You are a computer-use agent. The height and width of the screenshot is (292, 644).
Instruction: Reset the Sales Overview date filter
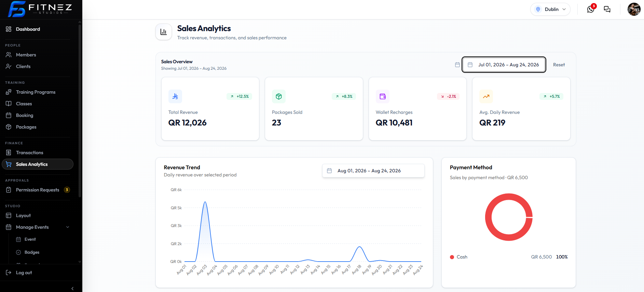pos(559,65)
